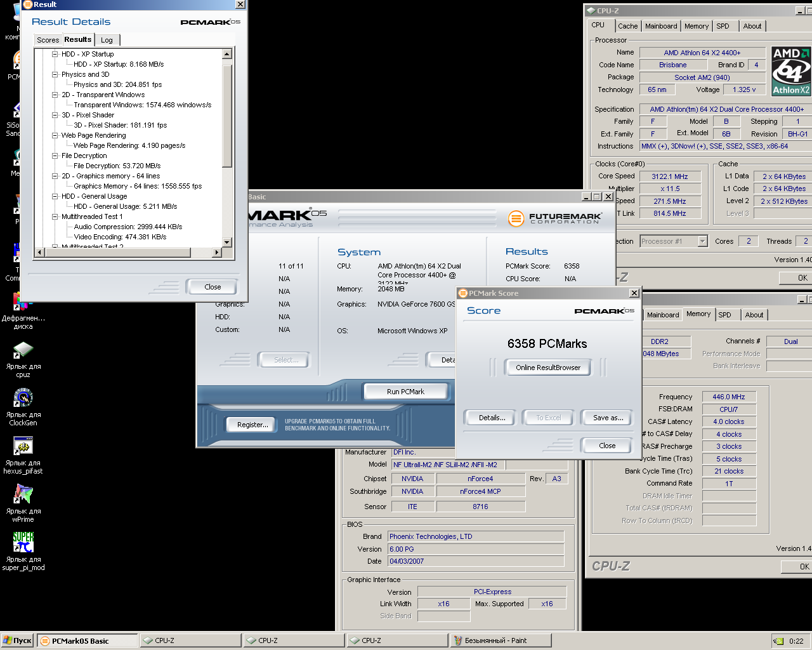Screen dimensions: 812x650
Task: Click the BIOS Date 04/03/2007 field
Action: (x=476, y=561)
